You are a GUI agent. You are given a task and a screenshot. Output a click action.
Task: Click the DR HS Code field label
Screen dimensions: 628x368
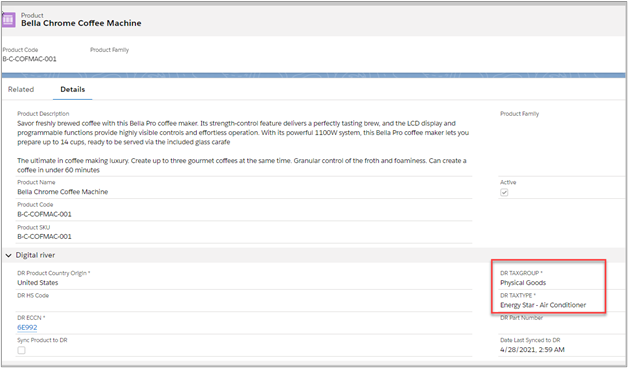pos(33,296)
